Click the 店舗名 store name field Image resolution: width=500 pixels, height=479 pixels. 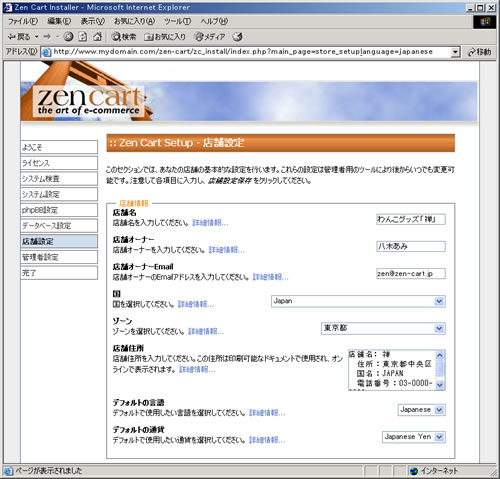(x=411, y=219)
